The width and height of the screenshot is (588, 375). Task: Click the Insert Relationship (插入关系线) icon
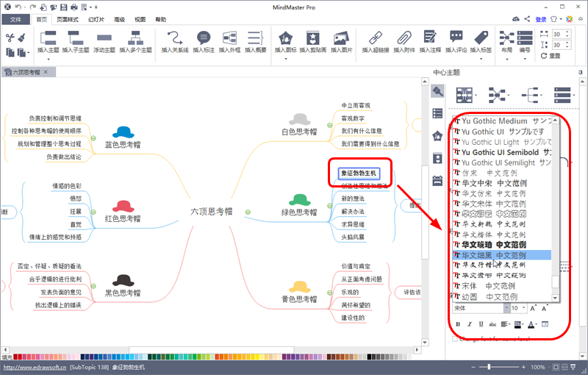tap(174, 38)
